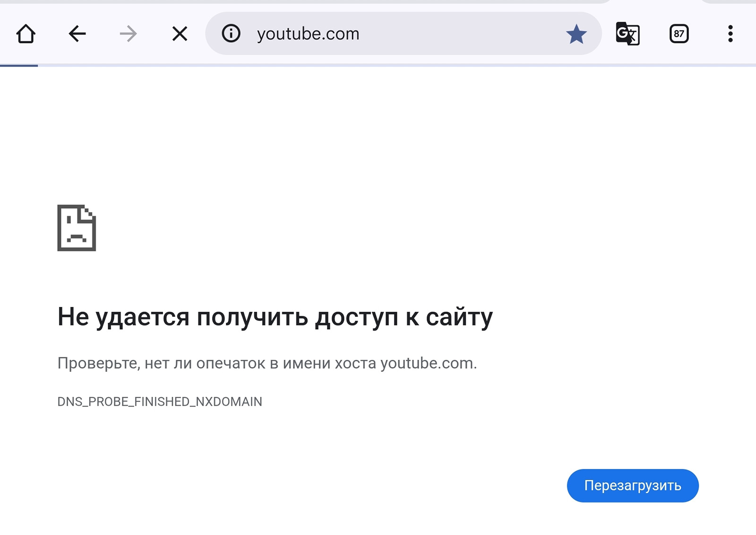
Task: Open the tab switcher showing 87 tabs
Action: [679, 34]
